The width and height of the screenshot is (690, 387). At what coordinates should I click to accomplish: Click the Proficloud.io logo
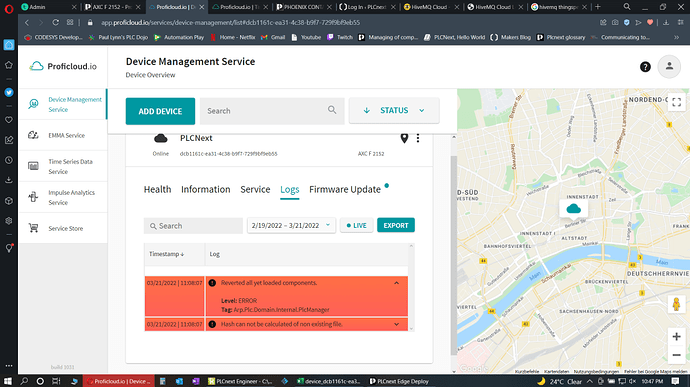point(63,66)
